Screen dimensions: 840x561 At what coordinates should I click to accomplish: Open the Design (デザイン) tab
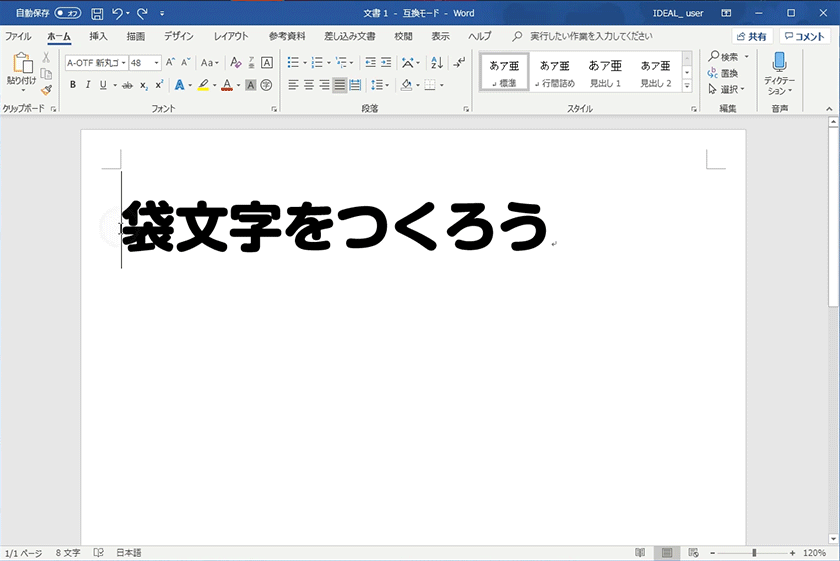click(178, 36)
